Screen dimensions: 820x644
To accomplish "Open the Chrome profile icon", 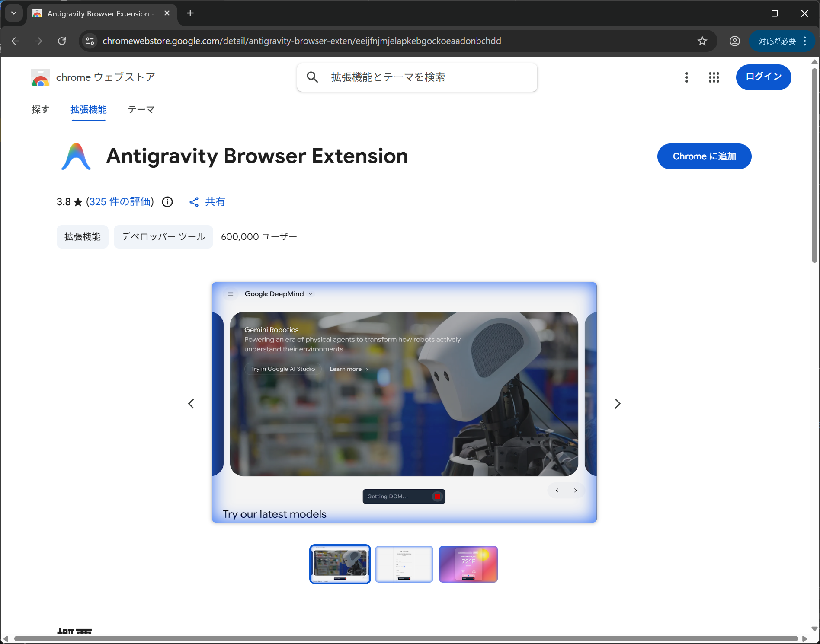I will [735, 41].
